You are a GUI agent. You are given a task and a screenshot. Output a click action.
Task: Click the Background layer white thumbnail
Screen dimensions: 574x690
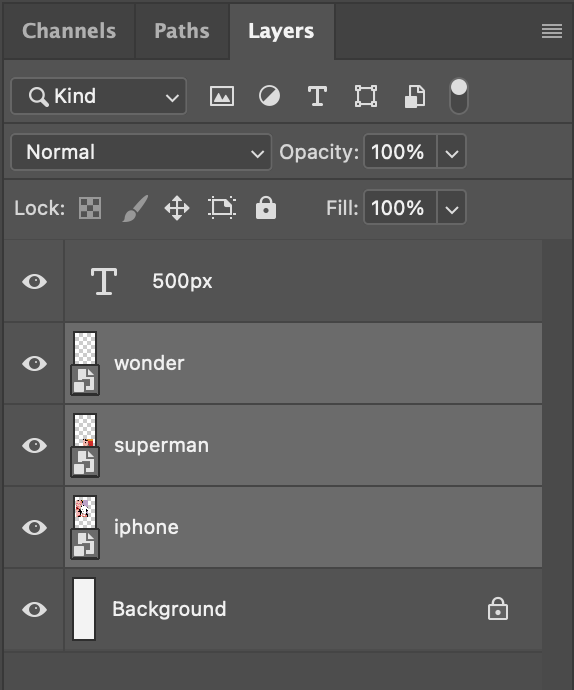coord(84,609)
